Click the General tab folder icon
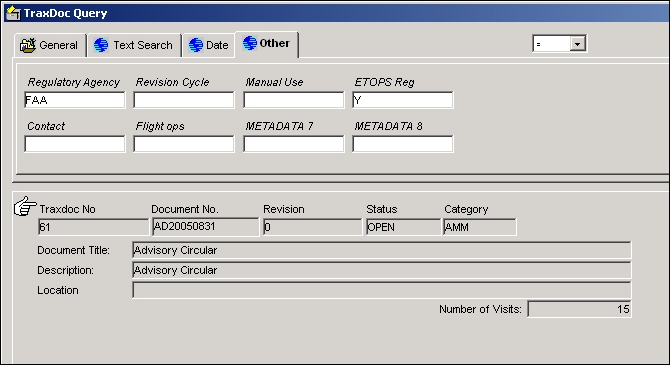This screenshot has height=365, width=670. coord(28,45)
